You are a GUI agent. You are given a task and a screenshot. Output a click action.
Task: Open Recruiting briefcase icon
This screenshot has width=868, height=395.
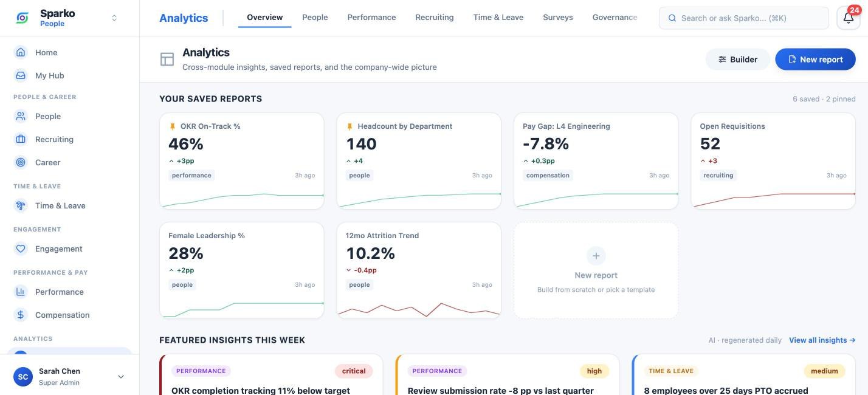coord(21,139)
